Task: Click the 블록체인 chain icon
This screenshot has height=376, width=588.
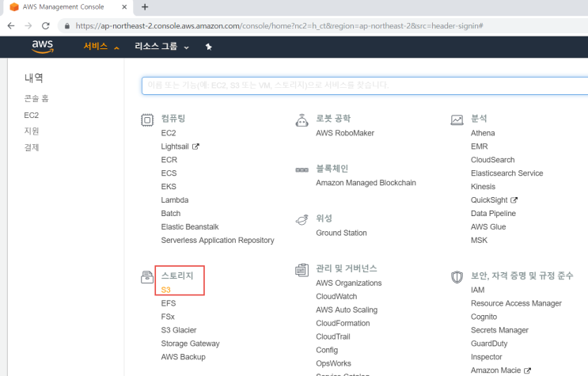Action: click(302, 170)
